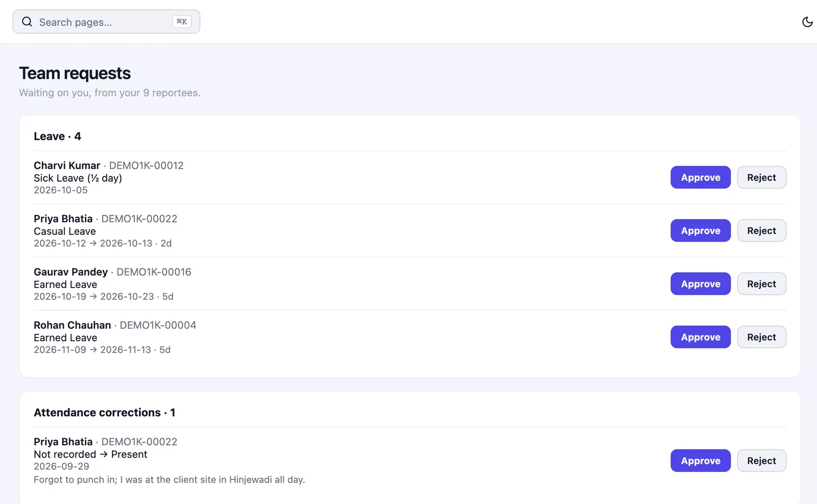Click employee ID DEMO1K-00016
817x504 pixels.
click(x=154, y=272)
